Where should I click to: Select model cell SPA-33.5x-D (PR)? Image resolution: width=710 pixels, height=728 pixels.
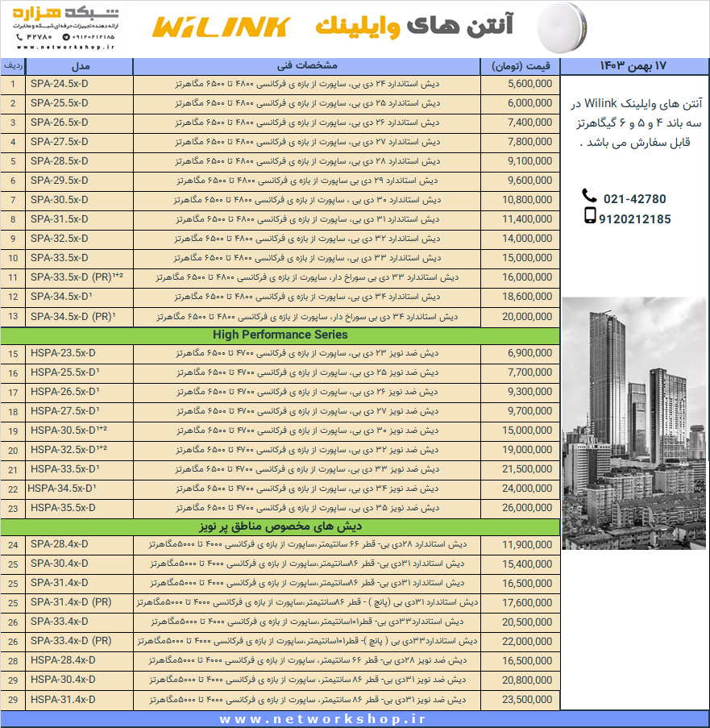(x=77, y=277)
